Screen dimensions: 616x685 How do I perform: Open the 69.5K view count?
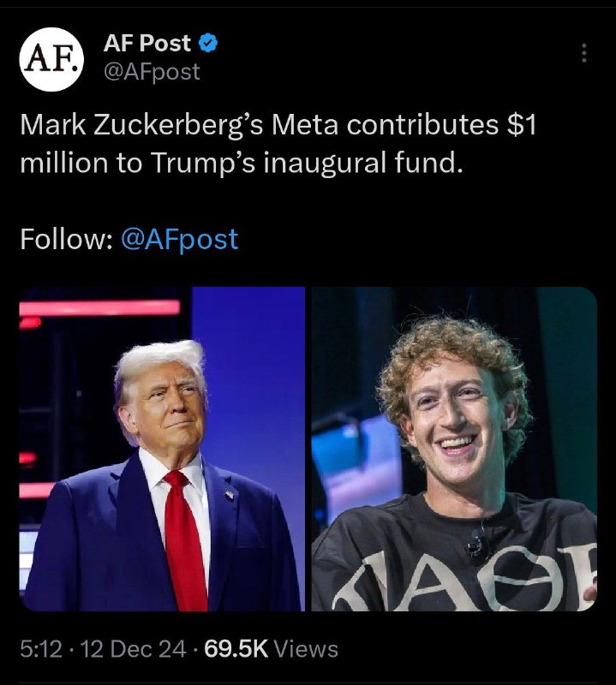[x=236, y=649]
